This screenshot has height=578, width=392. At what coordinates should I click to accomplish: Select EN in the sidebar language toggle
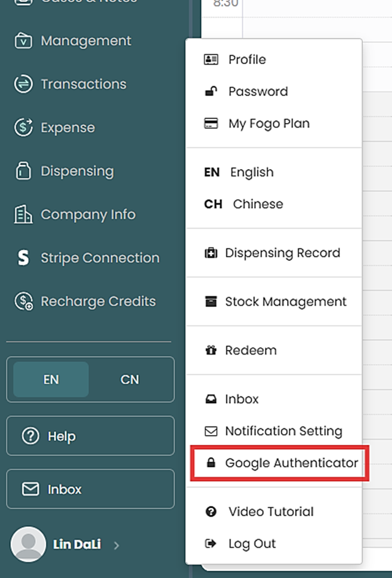coord(51,379)
